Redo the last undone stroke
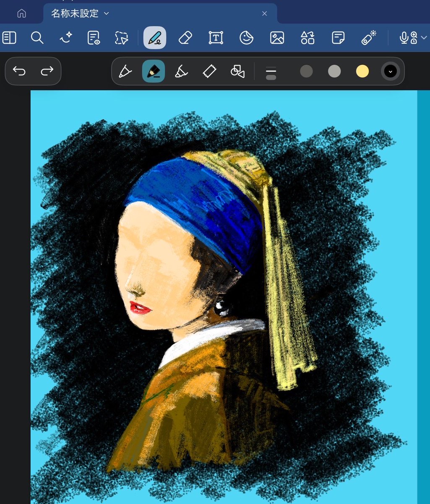 tap(47, 71)
